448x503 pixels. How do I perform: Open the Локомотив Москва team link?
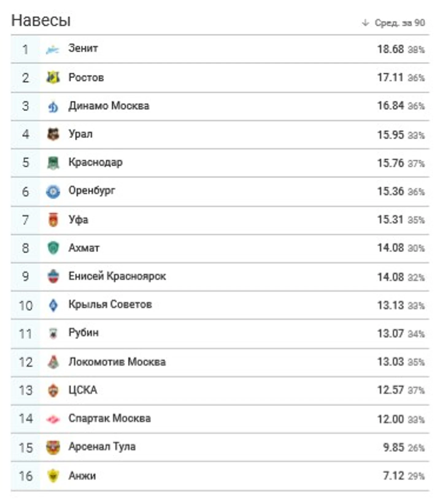(x=117, y=362)
